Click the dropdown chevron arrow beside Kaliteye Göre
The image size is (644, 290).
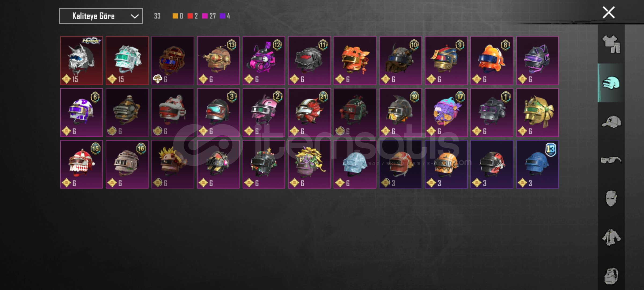[134, 16]
